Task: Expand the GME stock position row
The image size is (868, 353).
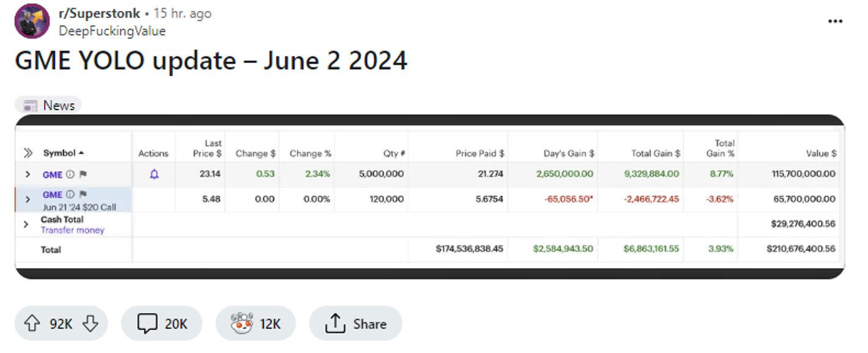Action: pyautogui.click(x=28, y=174)
